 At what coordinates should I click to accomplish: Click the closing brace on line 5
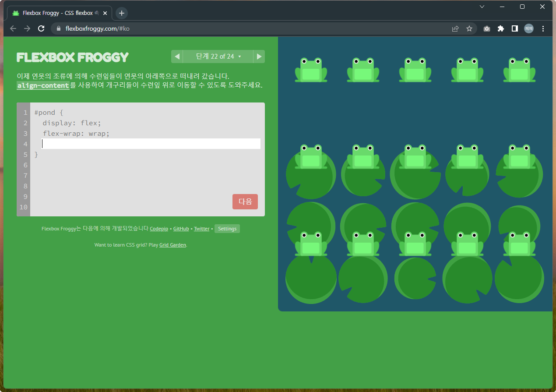[36, 155]
